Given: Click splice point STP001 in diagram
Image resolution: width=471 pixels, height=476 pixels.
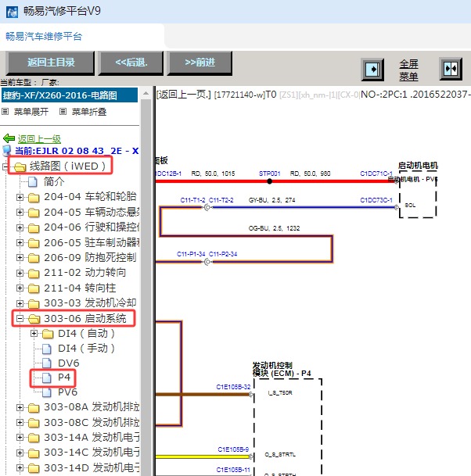Looking at the screenshot, I should [x=269, y=181].
